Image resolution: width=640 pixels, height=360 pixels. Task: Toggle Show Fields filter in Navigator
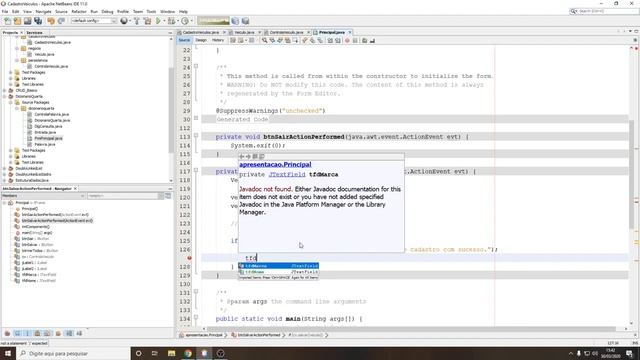click(18, 333)
